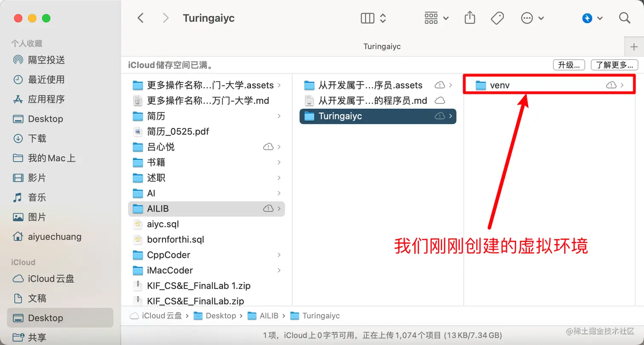The width and height of the screenshot is (644, 345).
Task: Open 下载 in the sidebar
Action: click(60, 138)
